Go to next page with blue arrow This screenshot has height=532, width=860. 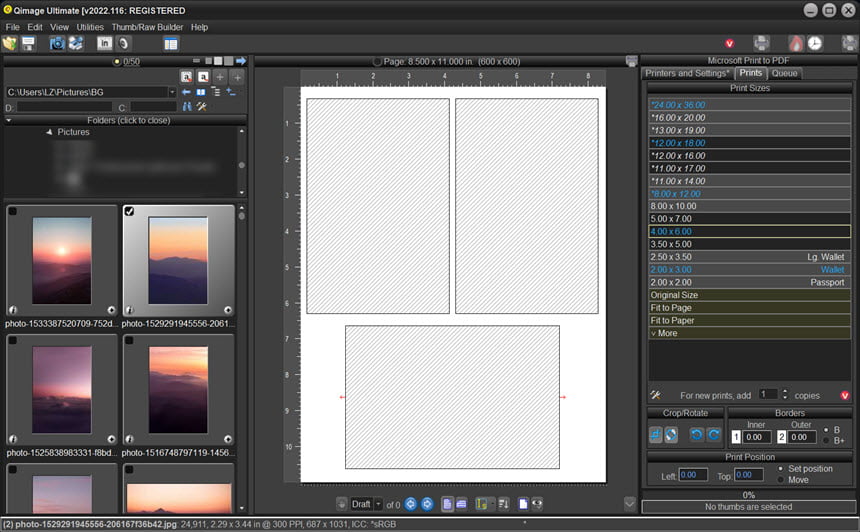point(427,503)
